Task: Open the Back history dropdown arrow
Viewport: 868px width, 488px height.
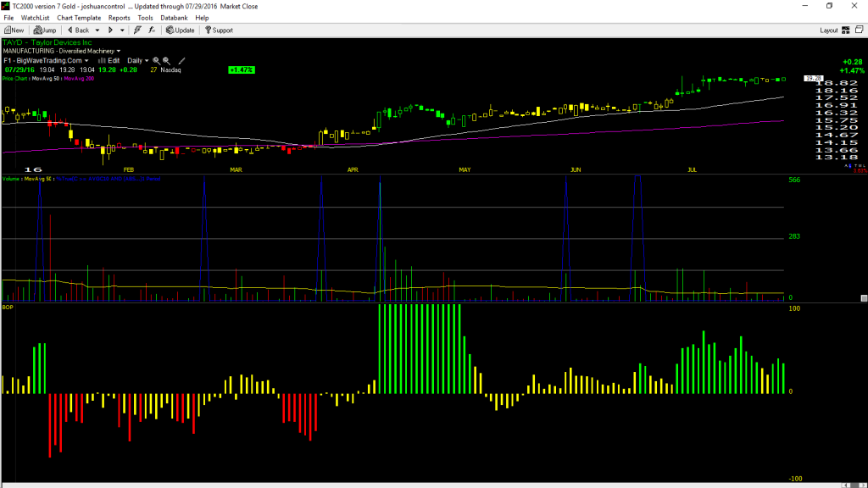Action: 97,30
